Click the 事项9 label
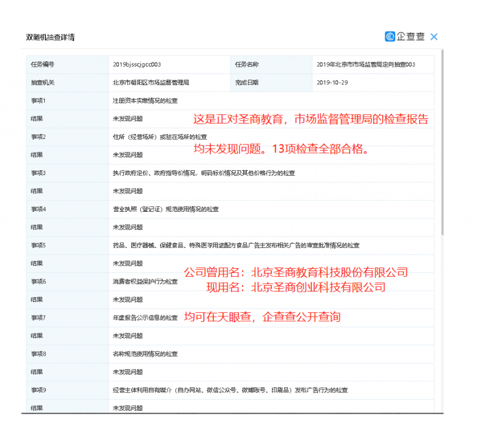Viewport: 490px width, 448px height. tap(38, 390)
